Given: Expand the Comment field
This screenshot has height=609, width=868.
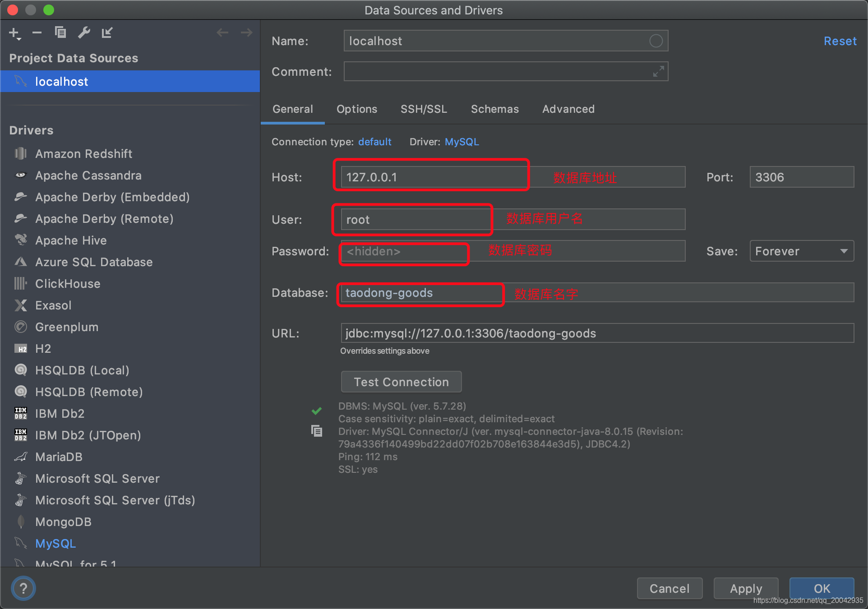Looking at the screenshot, I should click(658, 71).
